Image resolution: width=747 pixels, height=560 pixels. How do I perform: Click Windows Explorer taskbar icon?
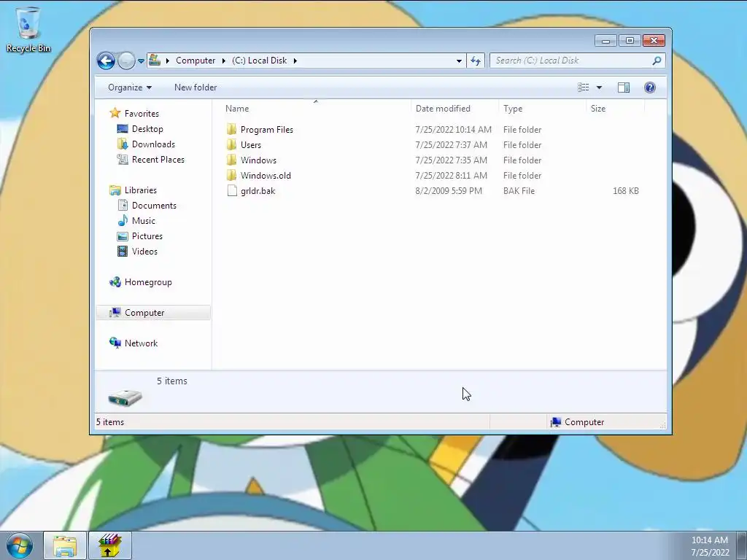pos(65,545)
